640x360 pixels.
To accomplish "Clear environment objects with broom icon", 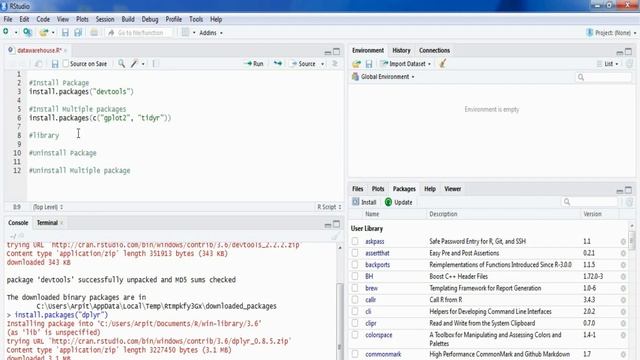I will coord(442,64).
